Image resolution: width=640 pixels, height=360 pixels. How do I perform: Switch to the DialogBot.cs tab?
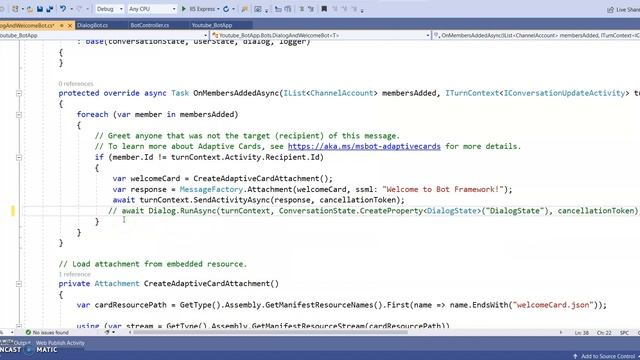(93, 25)
